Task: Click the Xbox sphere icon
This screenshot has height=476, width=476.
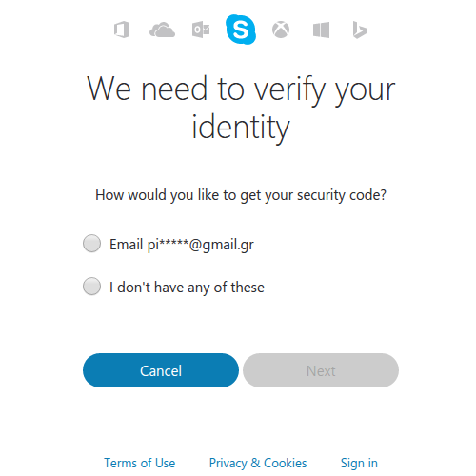Action: click(281, 30)
